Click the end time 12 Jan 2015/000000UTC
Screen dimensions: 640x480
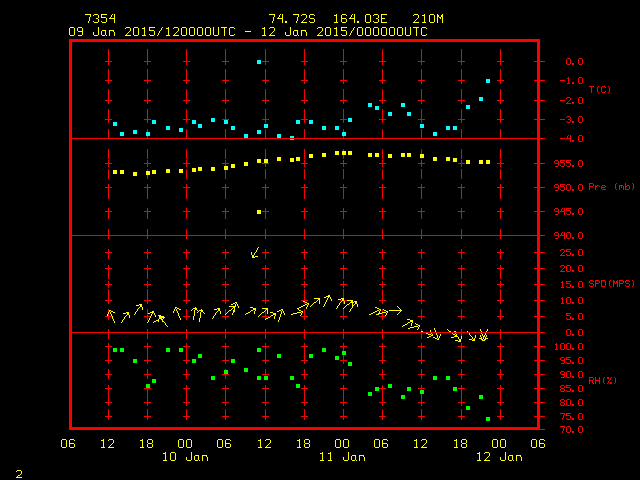(x=344, y=32)
